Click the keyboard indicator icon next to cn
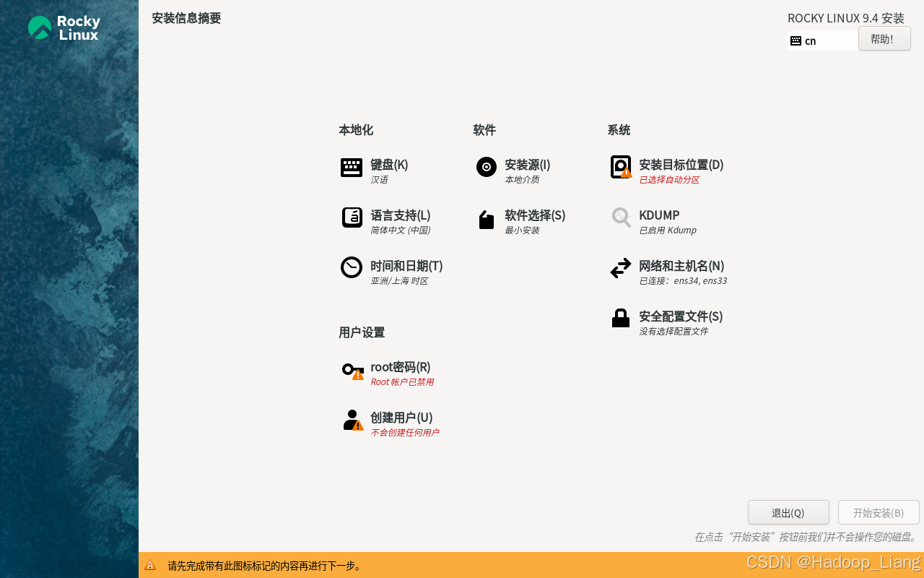Image resolution: width=924 pixels, height=578 pixels. pyautogui.click(x=796, y=40)
